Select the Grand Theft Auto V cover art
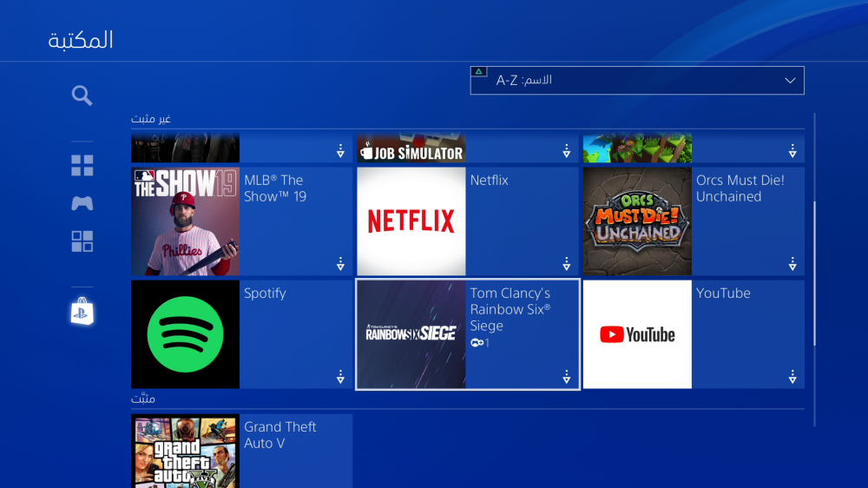Screen dimensions: 868x488 (x=186, y=451)
